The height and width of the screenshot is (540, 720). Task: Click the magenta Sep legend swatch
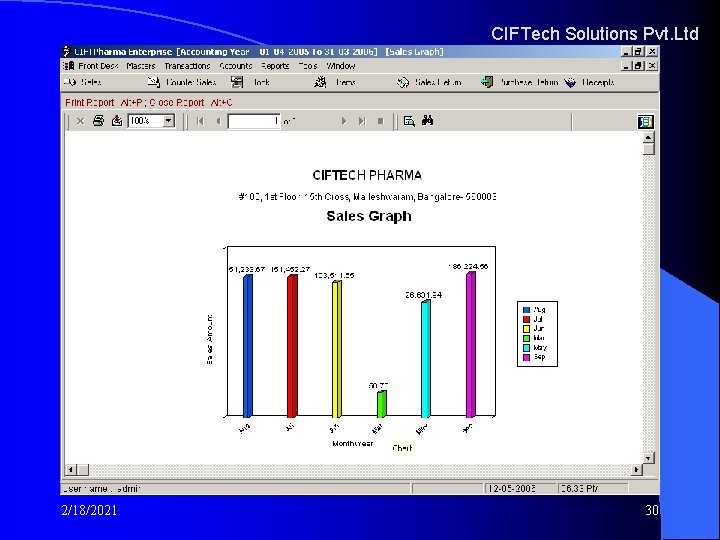coord(527,357)
